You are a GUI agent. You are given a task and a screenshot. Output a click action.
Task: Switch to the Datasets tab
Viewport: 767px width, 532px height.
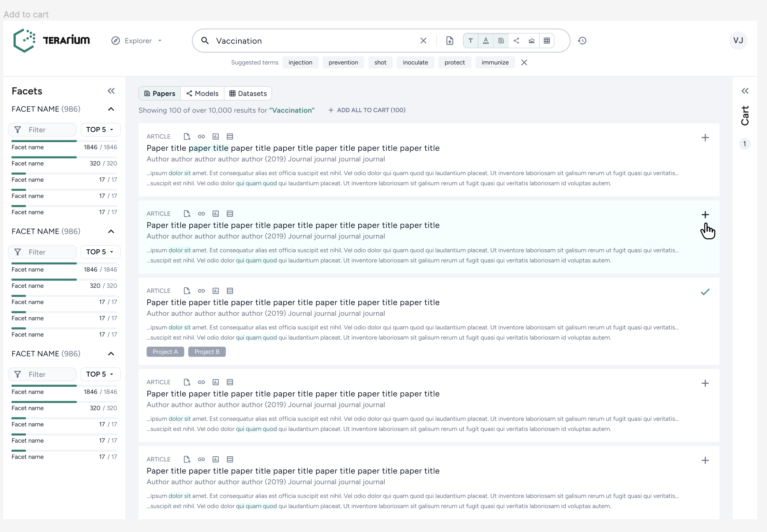(248, 93)
